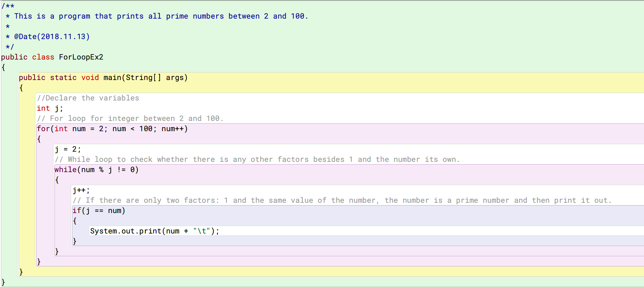Click the System.out.print statement
644x287 pixels.
click(154, 231)
